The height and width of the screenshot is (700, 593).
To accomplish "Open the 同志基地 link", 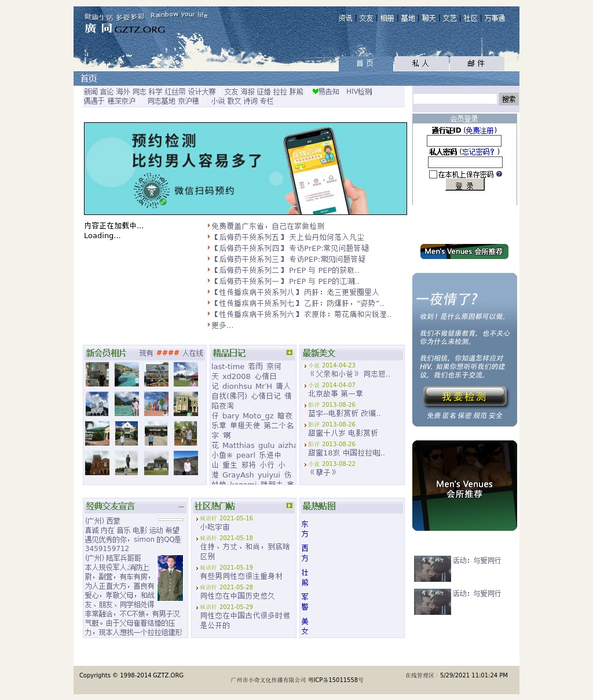I will [x=161, y=101].
